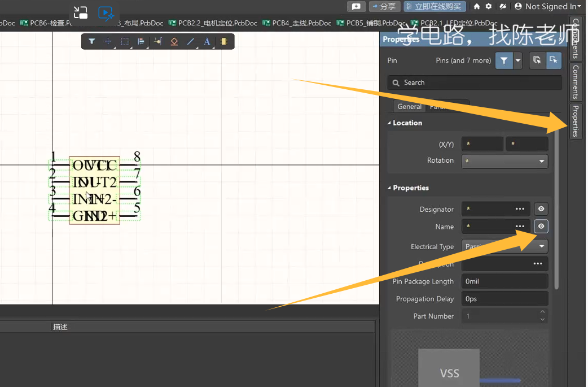Toggle pin Name visibility eye
This screenshot has height=387, width=588.
541,227
